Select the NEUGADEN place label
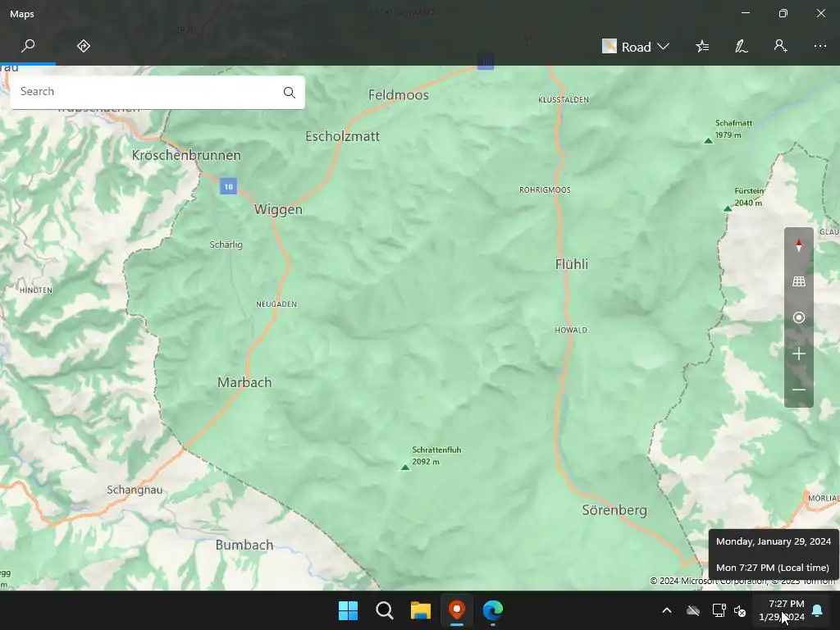The height and width of the screenshot is (630, 840). click(276, 304)
